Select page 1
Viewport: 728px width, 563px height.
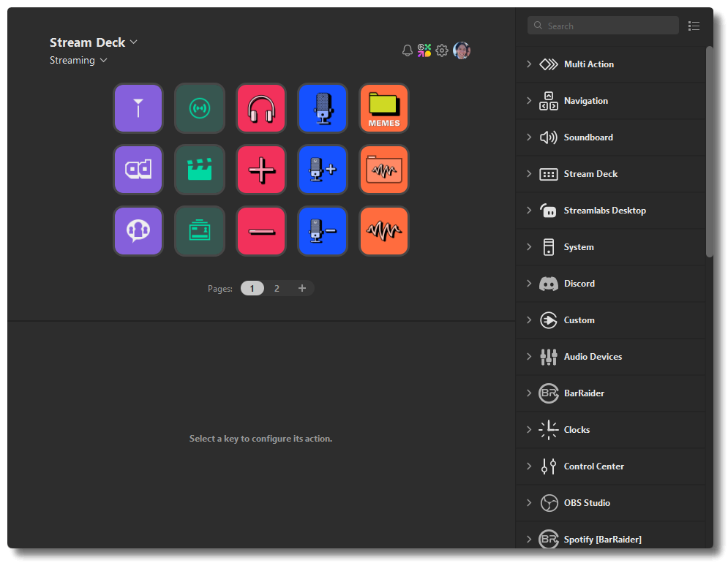(x=252, y=288)
